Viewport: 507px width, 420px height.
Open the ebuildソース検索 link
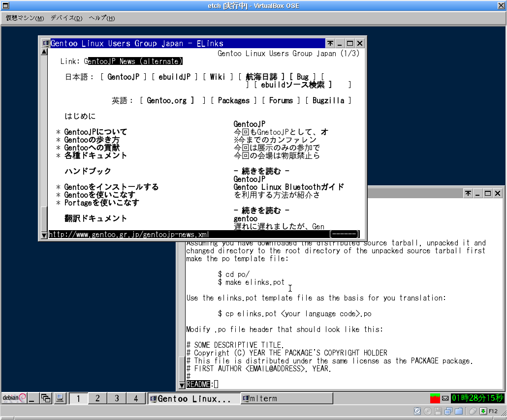click(292, 85)
